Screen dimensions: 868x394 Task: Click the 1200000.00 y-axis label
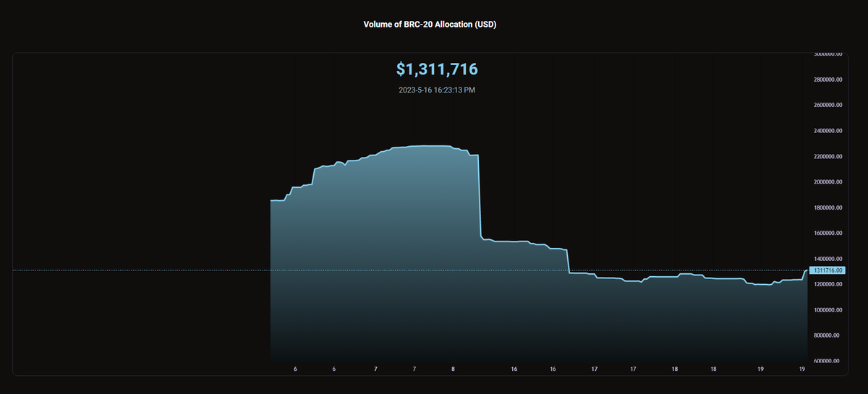click(827, 285)
